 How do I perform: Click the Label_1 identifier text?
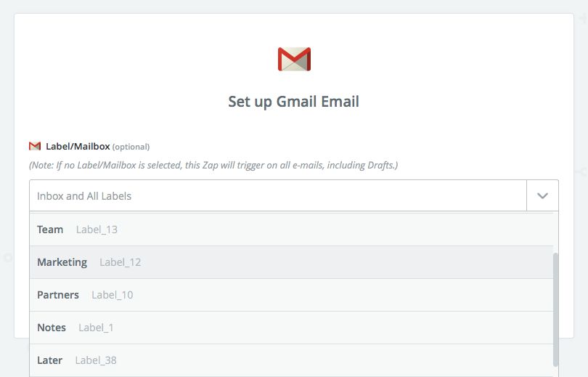pos(96,328)
